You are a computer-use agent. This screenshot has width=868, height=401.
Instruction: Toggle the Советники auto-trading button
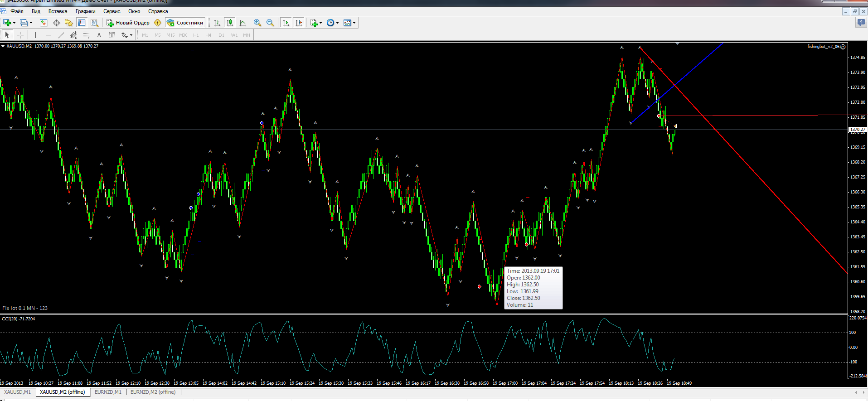click(185, 23)
